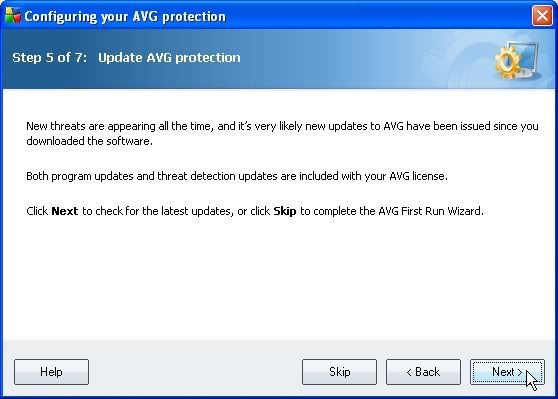Click the 'Update AVG protection' header text
Screen dimensions: 558x399
[169, 58]
